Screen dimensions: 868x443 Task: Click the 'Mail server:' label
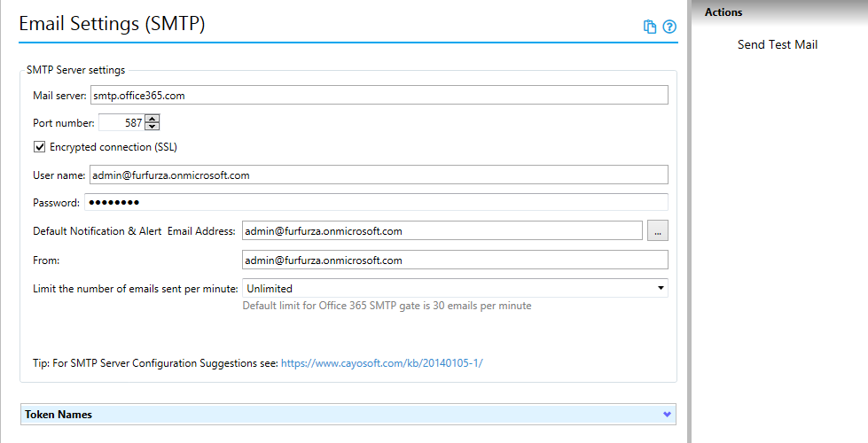[59, 96]
